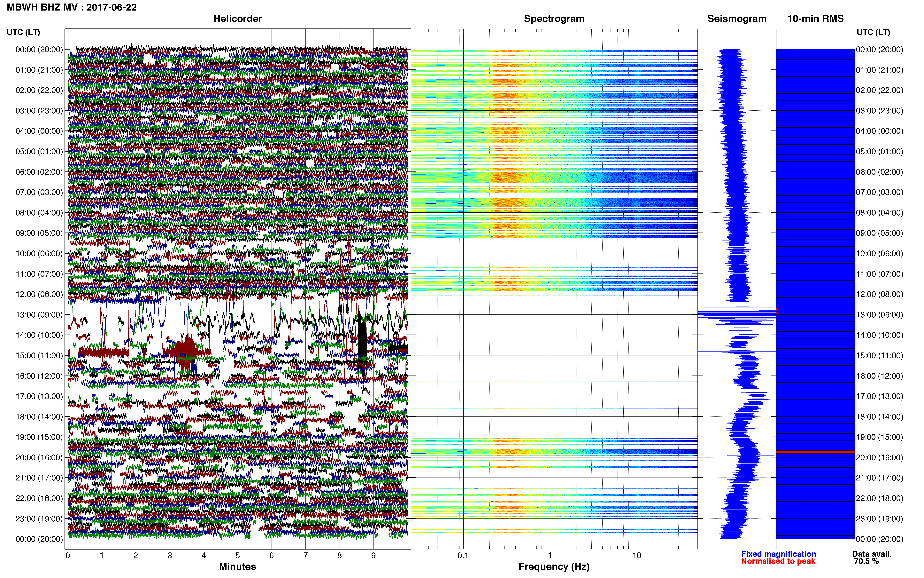Select the "10" frequency tick label
Screen dimensions: 924x578
tap(637, 555)
